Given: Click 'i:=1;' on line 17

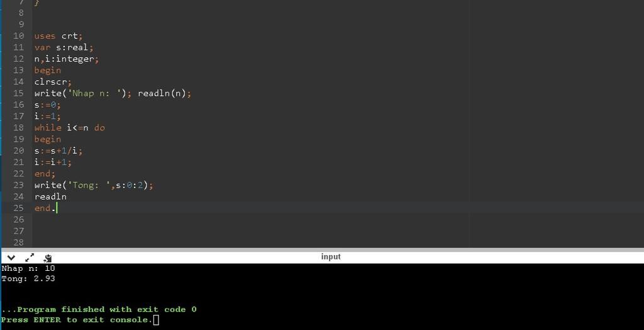Looking at the screenshot, I should [48, 117].
